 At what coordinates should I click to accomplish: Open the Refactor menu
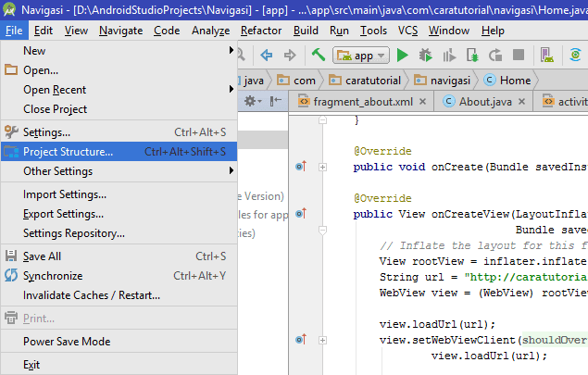click(261, 31)
